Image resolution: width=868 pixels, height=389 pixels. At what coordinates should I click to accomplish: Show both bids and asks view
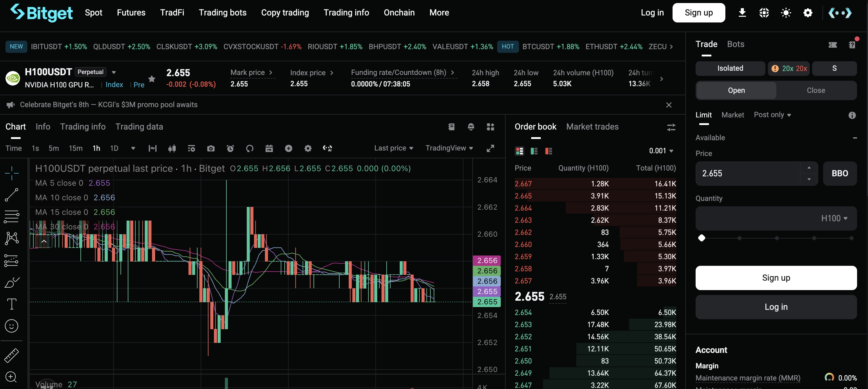click(519, 151)
